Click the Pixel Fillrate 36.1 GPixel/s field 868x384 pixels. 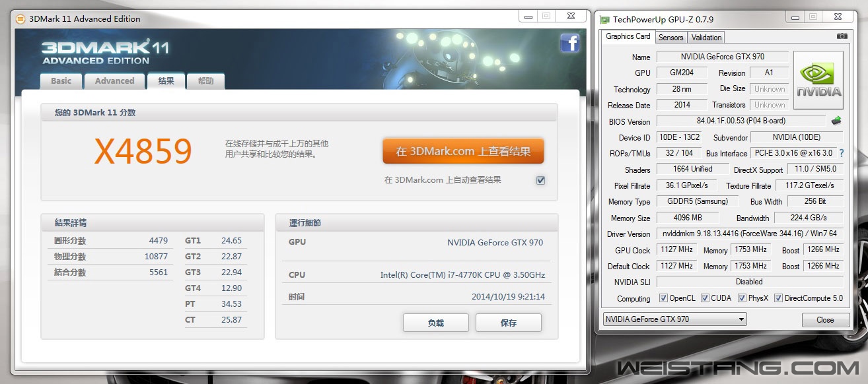[686, 185]
